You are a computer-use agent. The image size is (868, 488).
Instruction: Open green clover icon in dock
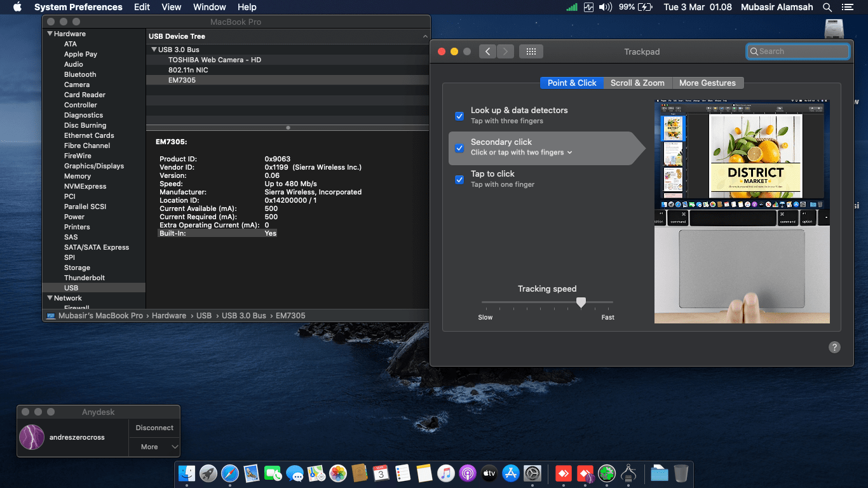(x=607, y=473)
